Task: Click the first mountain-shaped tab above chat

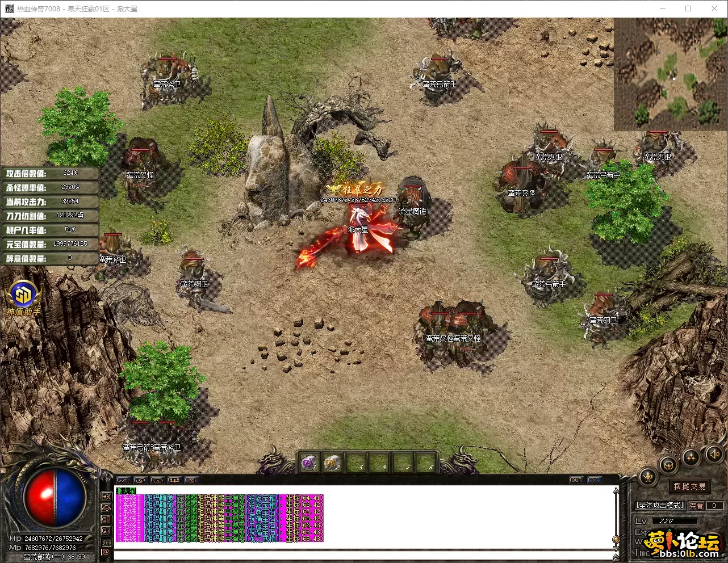Action: click(x=123, y=480)
